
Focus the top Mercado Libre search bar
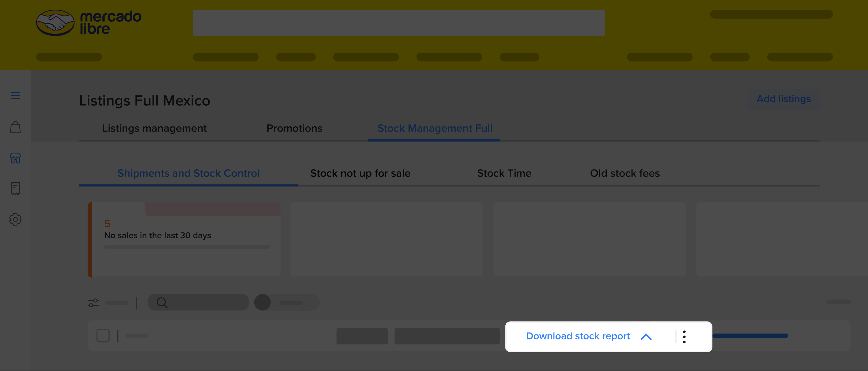point(399,23)
